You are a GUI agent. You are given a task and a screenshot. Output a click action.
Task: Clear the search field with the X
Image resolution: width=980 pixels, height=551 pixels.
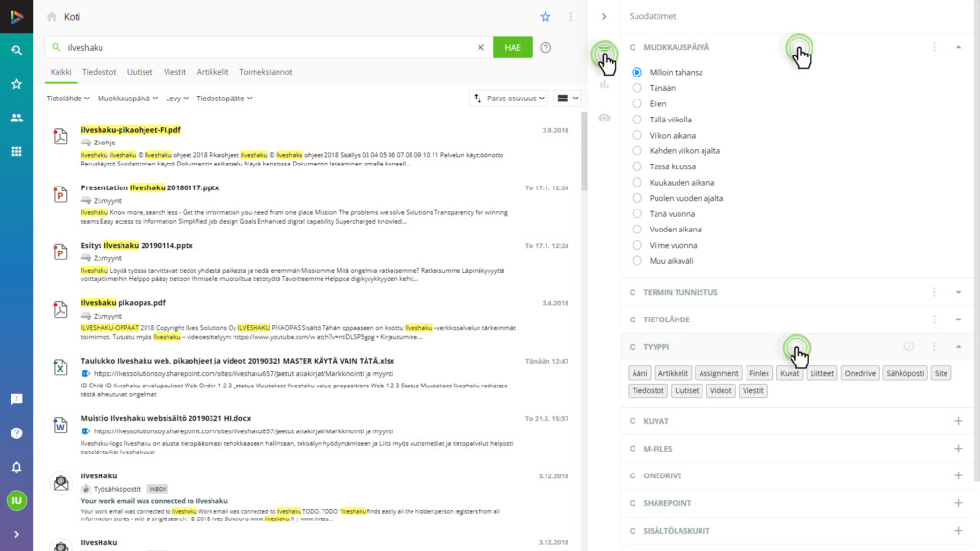coord(480,48)
